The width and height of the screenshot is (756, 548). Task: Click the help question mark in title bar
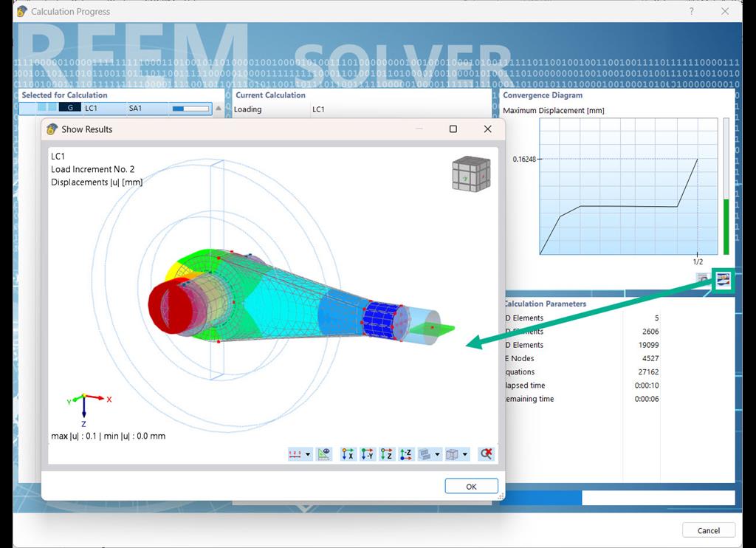691,11
